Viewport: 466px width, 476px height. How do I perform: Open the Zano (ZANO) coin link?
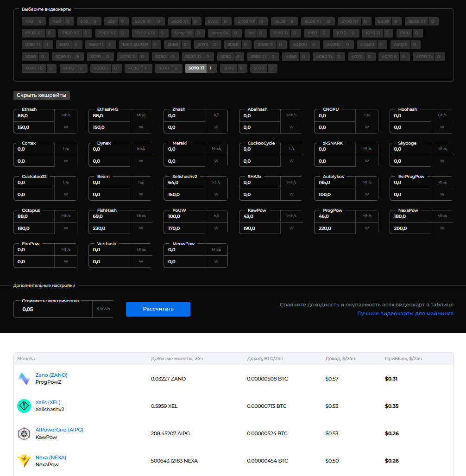coord(51,375)
